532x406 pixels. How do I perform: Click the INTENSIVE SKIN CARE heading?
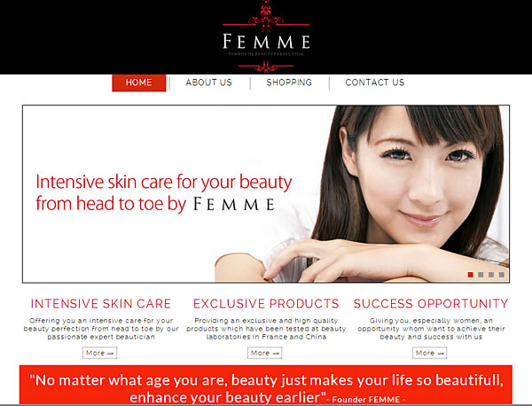(101, 303)
